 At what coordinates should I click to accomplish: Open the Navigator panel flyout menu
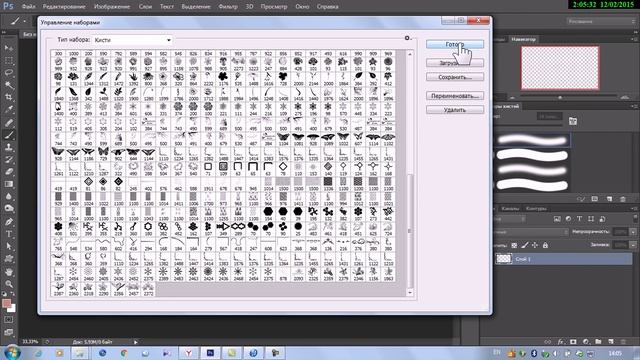click(635, 39)
